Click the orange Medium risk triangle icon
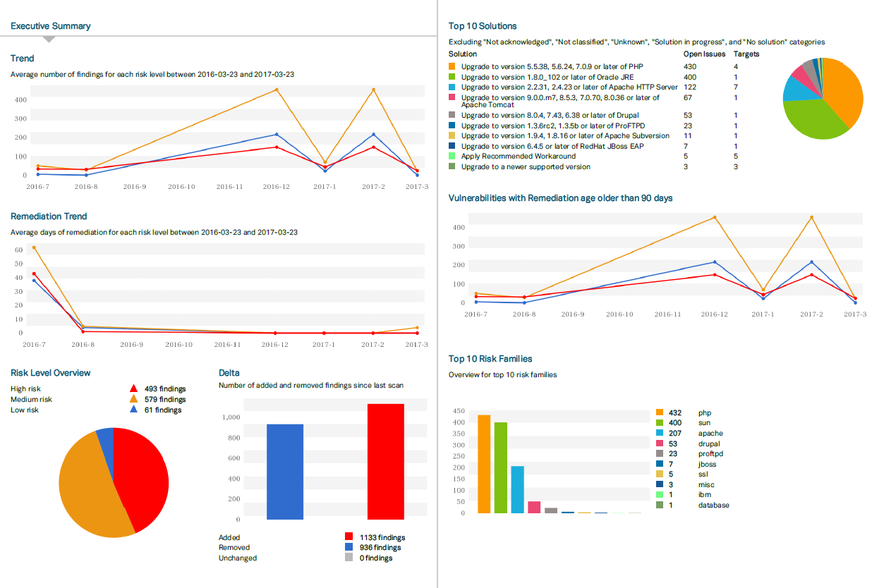 click(x=133, y=399)
